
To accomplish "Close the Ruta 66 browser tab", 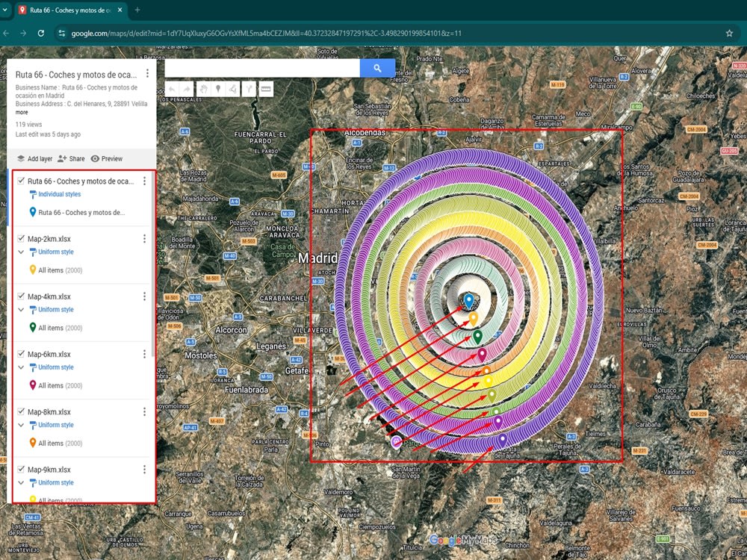I will pos(120,10).
